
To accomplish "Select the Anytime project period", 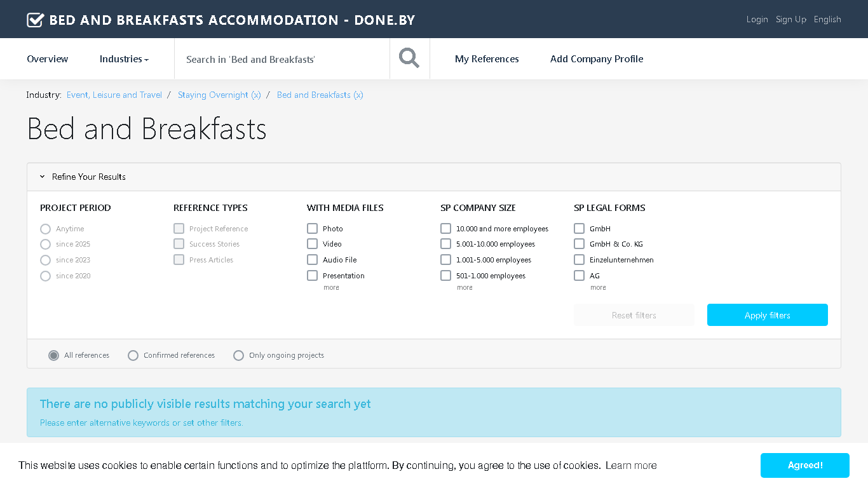I will pyautogui.click(x=45, y=229).
